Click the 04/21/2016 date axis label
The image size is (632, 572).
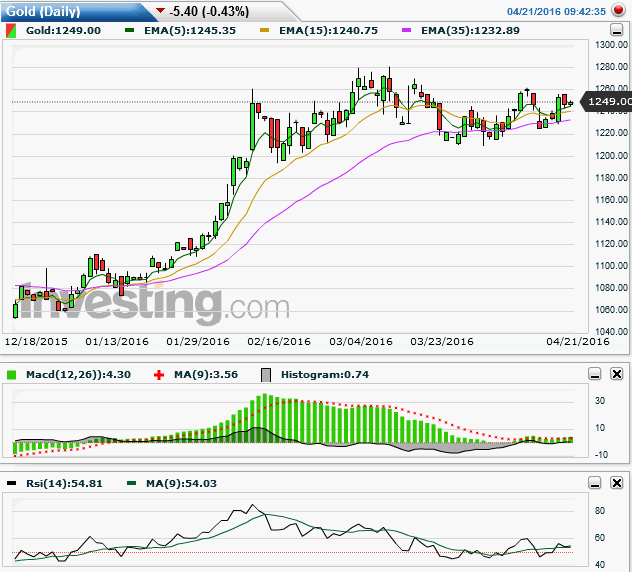[578, 342]
